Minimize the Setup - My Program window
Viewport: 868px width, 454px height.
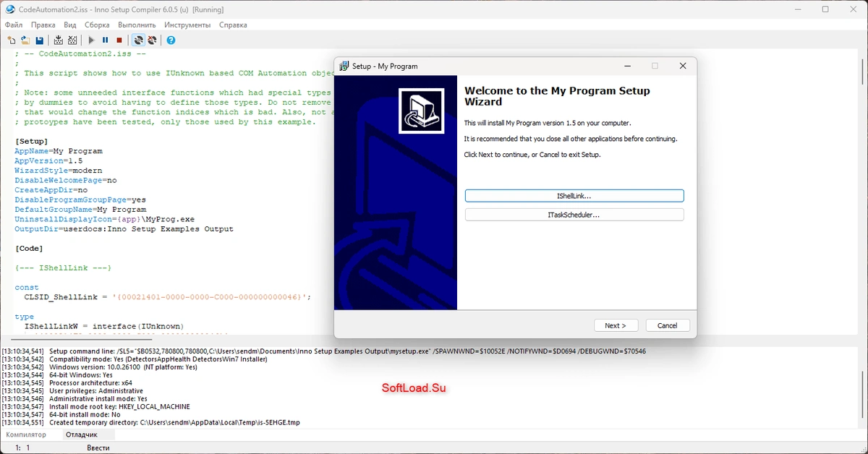click(627, 66)
